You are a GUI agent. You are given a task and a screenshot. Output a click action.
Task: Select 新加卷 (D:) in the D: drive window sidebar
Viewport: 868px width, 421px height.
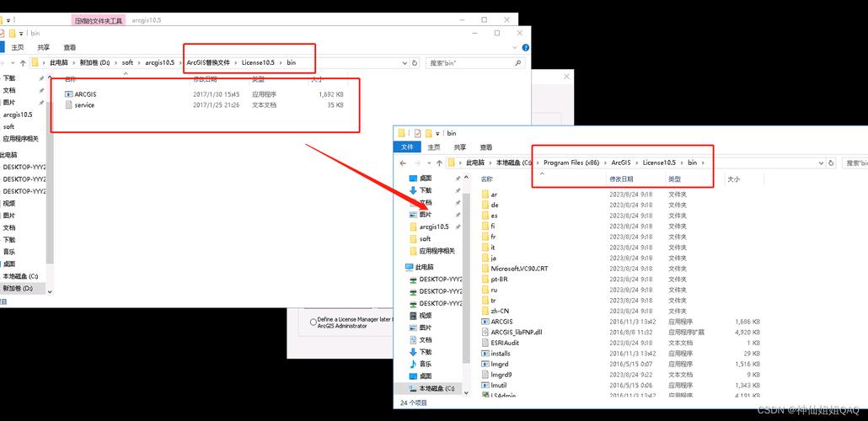(x=18, y=288)
